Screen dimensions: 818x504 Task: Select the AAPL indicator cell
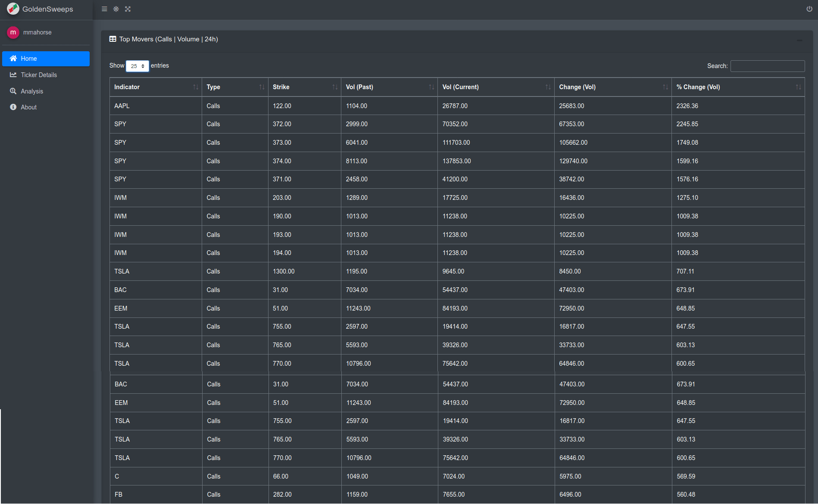156,106
